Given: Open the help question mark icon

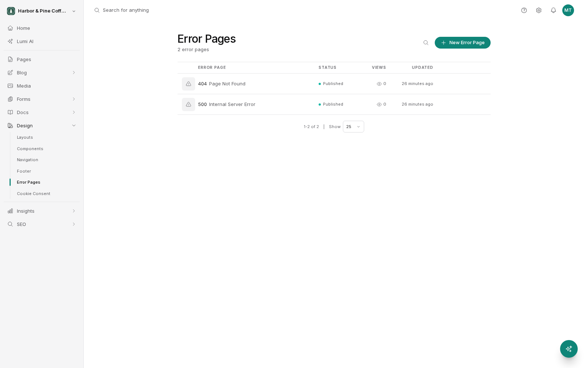Looking at the screenshot, I should [x=524, y=10].
